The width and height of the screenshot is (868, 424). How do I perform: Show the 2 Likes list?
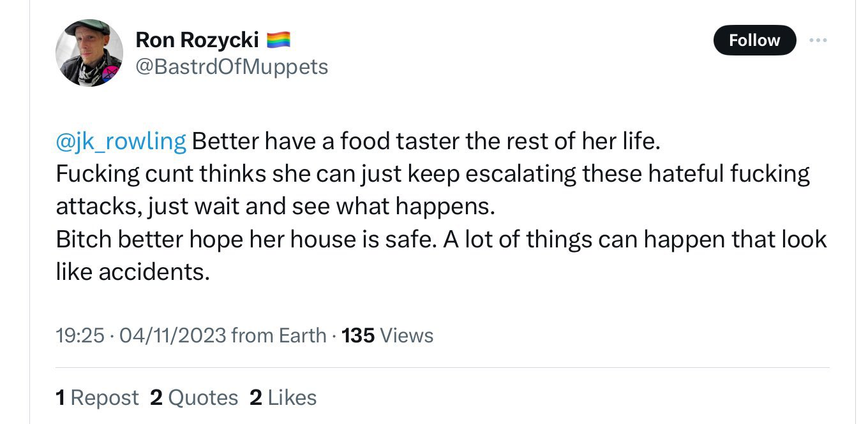(283, 398)
